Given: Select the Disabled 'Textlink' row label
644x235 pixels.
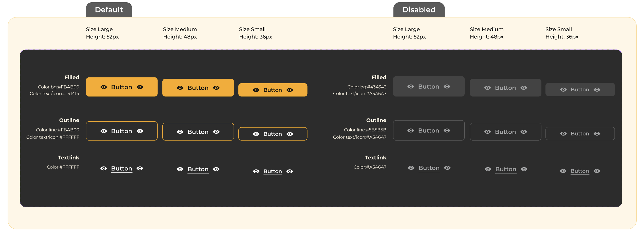Looking at the screenshot, I should 375,158.
